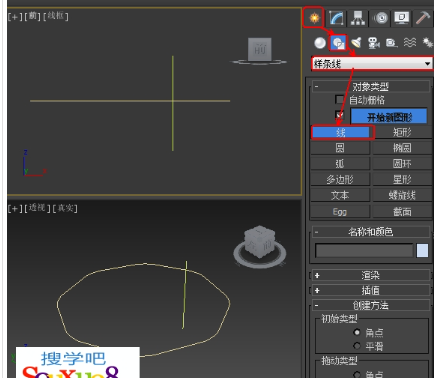Screen dimensions: 434x378
Task: Select the Geometry sphere category icon
Action: tap(320, 43)
